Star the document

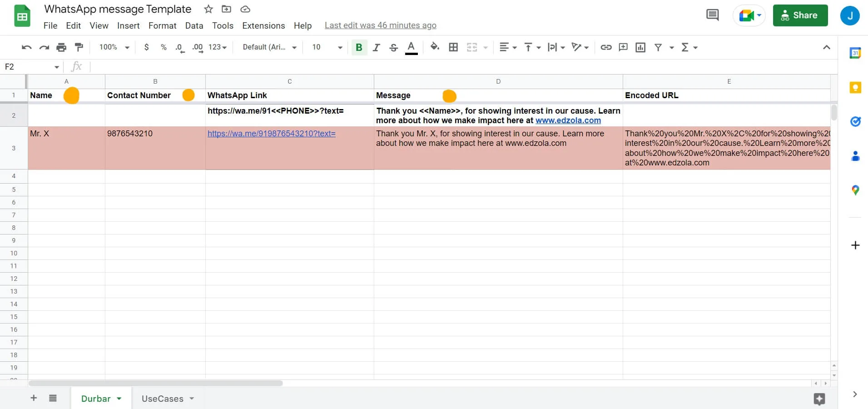point(208,9)
